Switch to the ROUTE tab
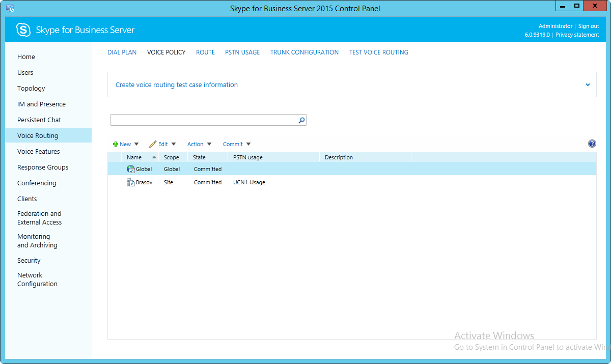 (x=205, y=52)
